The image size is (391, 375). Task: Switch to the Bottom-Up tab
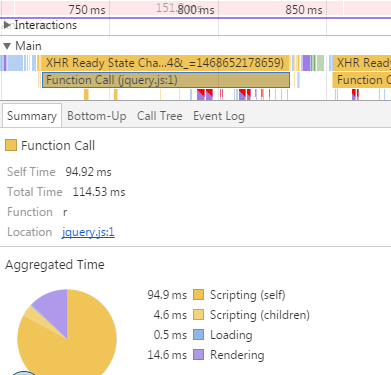click(97, 116)
